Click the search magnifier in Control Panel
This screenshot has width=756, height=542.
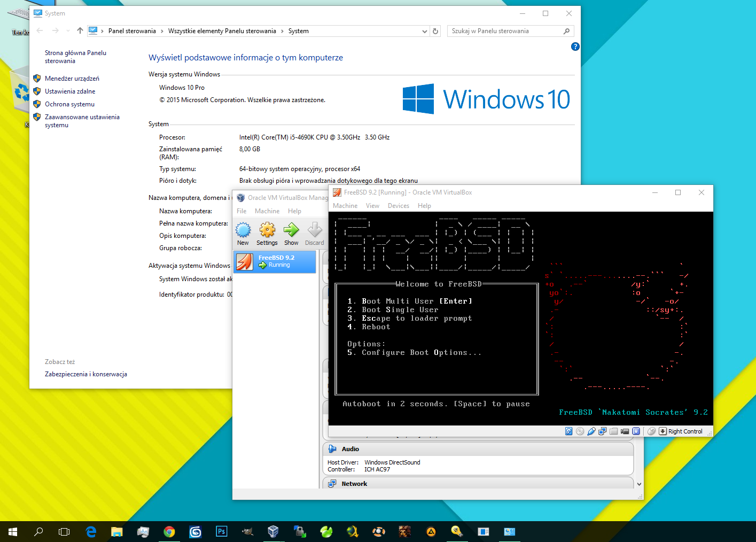point(567,31)
